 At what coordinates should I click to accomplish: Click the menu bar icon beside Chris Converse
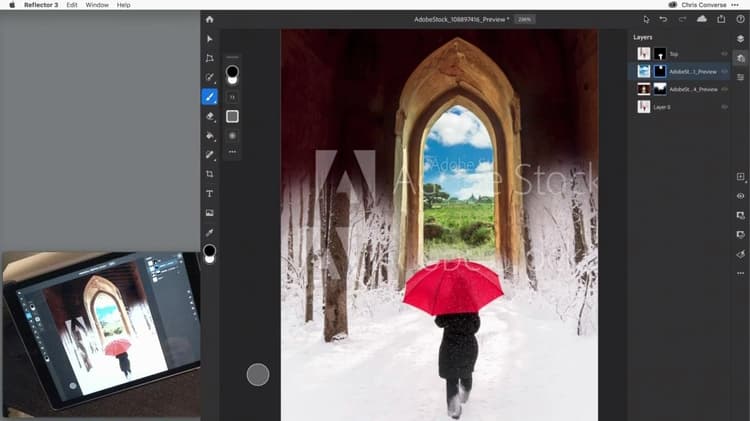point(673,5)
